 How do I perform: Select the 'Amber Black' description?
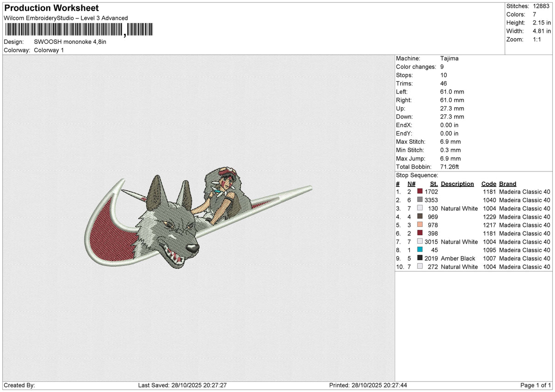458,258
